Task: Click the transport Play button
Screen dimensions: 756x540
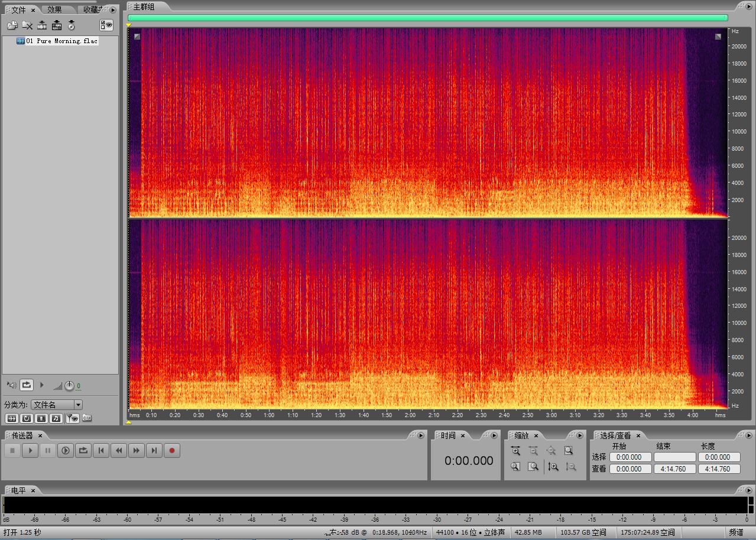Action: tap(30, 451)
